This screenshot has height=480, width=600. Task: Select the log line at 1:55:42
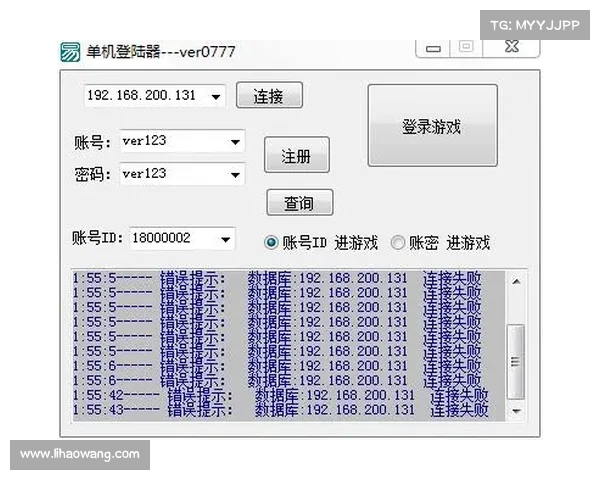click(280, 395)
